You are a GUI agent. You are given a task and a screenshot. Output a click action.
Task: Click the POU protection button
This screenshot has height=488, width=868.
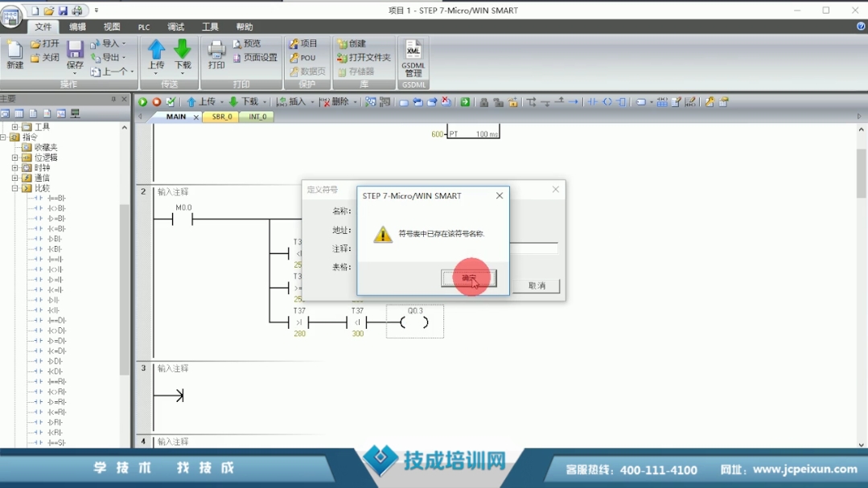click(x=302, y=58)
